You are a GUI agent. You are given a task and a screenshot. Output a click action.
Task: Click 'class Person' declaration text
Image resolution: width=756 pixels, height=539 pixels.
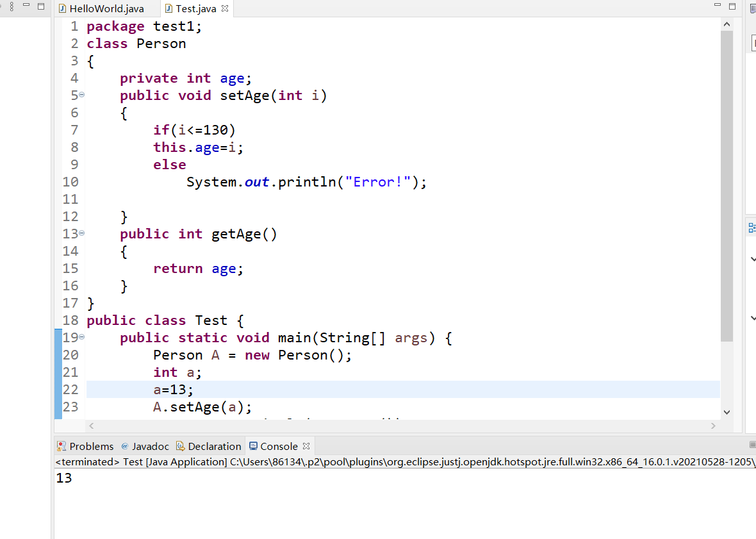coord(136,44)
